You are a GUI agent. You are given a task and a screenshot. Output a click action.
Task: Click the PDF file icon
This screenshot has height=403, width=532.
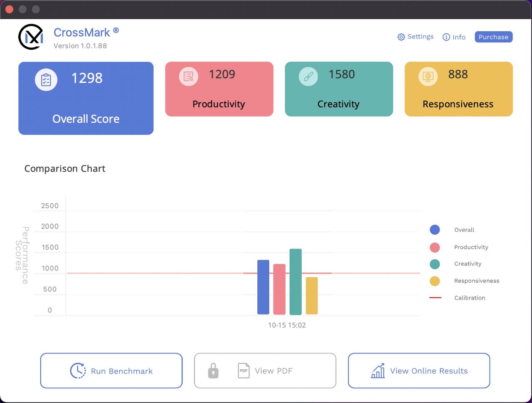click(244, 371)
